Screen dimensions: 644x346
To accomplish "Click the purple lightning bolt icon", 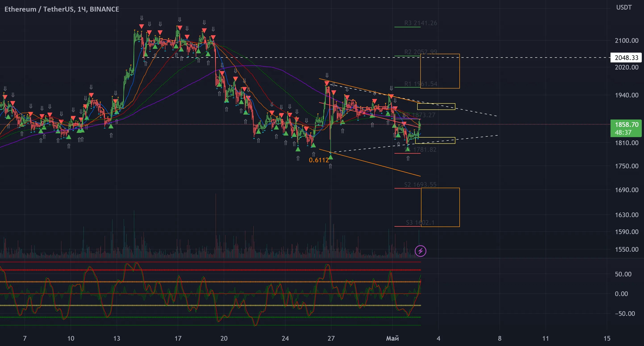I will pos(420,251).
